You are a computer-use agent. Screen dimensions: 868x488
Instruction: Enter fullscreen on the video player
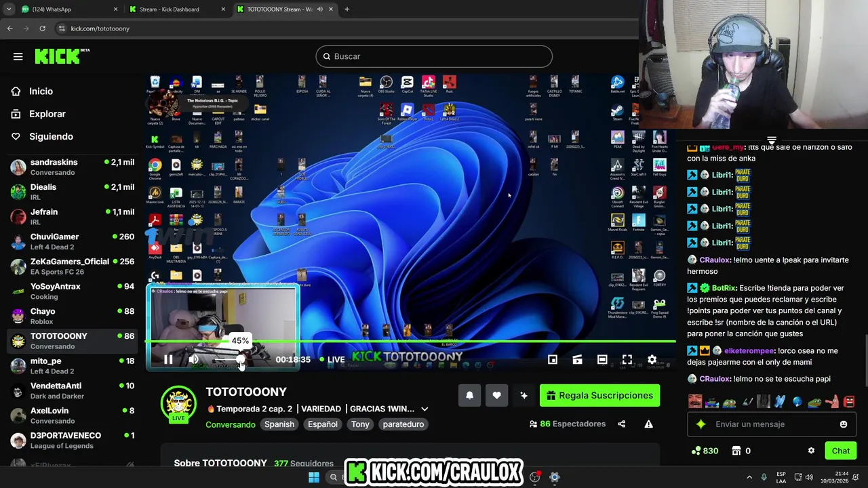point(627,360)
